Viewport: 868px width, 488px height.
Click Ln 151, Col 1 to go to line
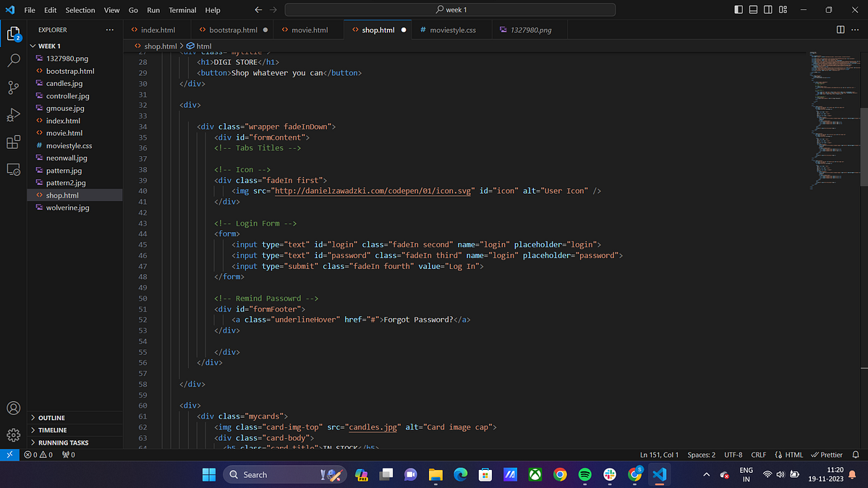pos(659,454)
